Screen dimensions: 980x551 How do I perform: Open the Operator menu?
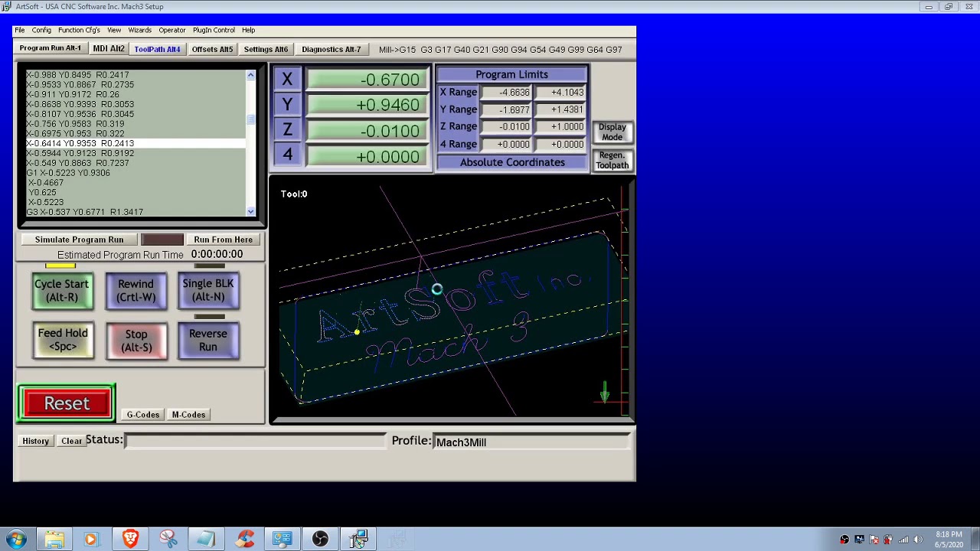point(171,30)
